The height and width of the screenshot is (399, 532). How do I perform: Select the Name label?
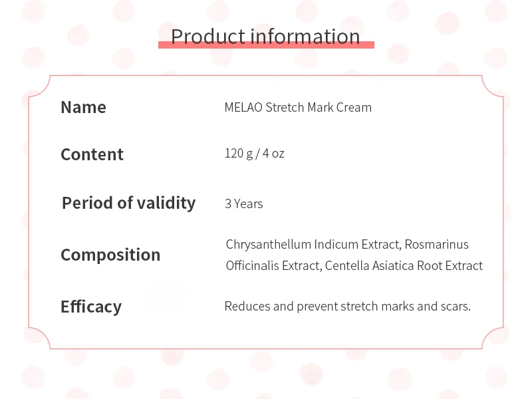point(83,107)
